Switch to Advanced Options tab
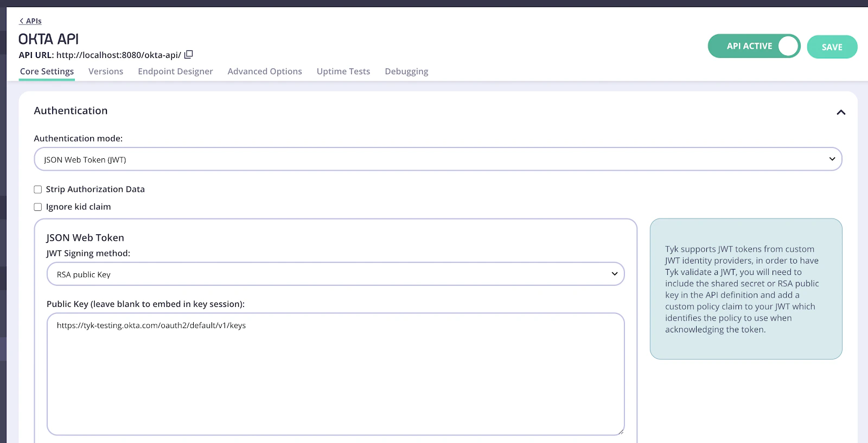The height and width of the screenshot is (443, 868). tap(265, 72)
